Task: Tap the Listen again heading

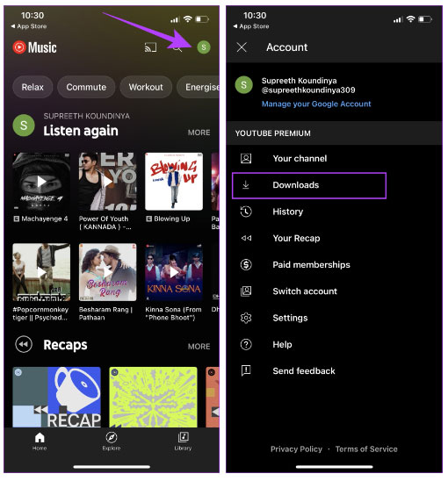Action: [x=81, y=131]
